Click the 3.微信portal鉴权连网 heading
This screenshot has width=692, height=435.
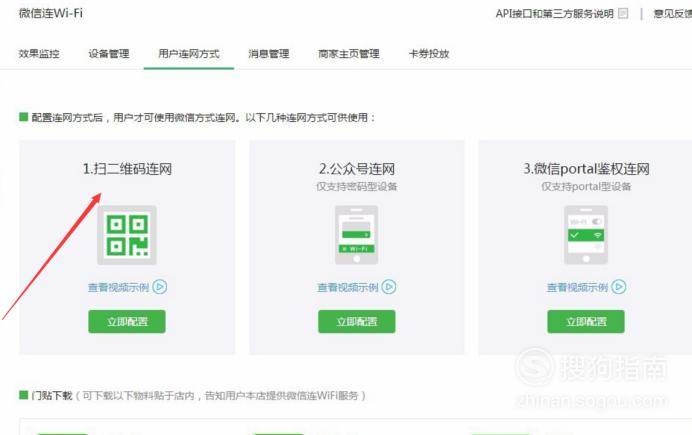click(x=586, y=169)
